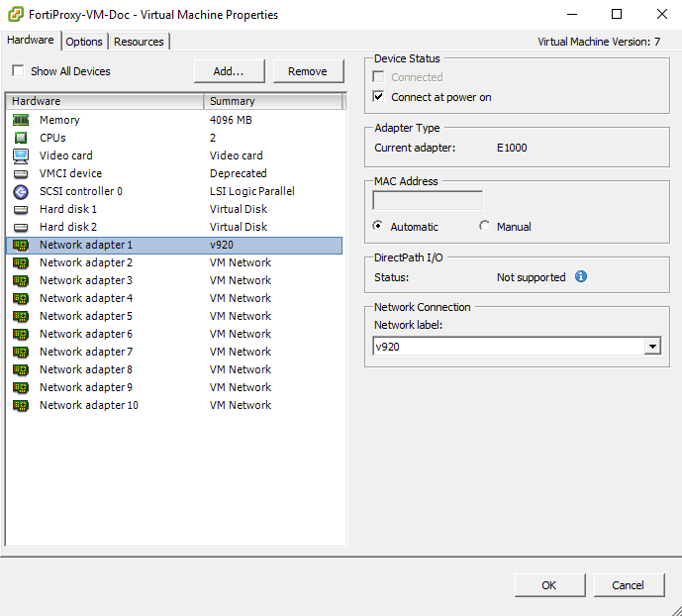This screenshot has height=616, width=682.
Task: Select the Hard disk 1 label
Action: [68, 209]
